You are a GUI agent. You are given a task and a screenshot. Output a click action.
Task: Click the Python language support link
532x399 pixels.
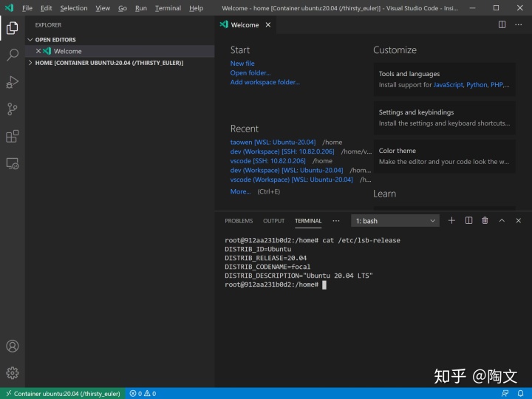(477, 85)
